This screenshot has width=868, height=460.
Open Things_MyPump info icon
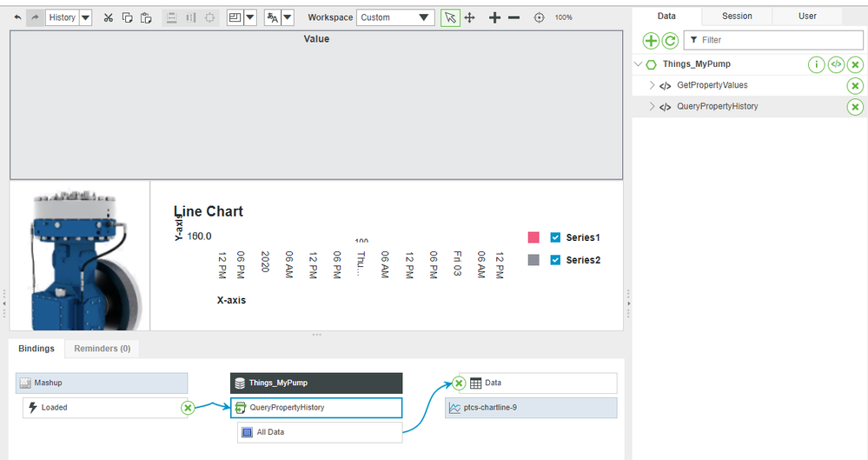[x=816, y=64]
